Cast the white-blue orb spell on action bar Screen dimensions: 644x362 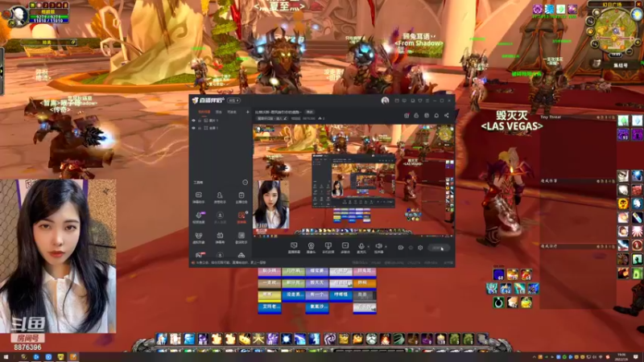[x=287, y=339]
